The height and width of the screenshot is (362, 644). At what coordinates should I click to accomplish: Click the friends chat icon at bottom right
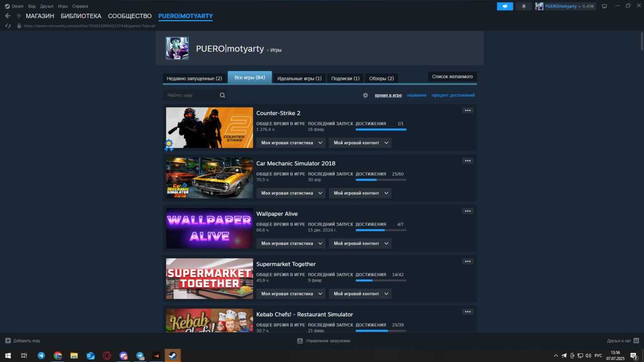[636, 341]
